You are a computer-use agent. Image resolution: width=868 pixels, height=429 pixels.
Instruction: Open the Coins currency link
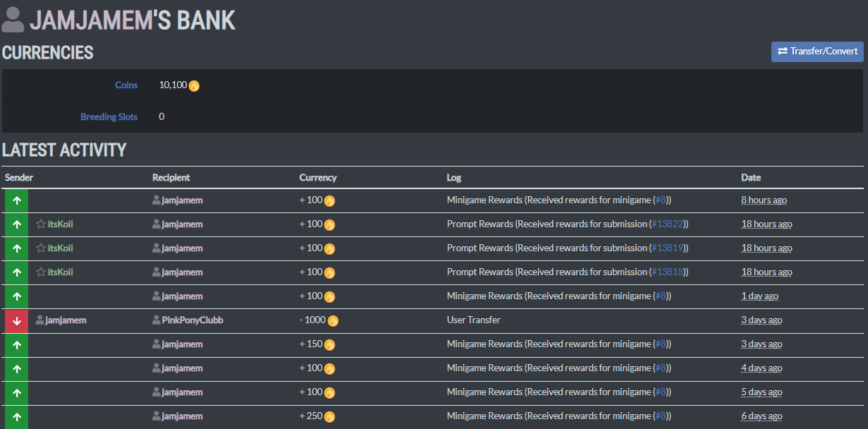coord(126,85)
